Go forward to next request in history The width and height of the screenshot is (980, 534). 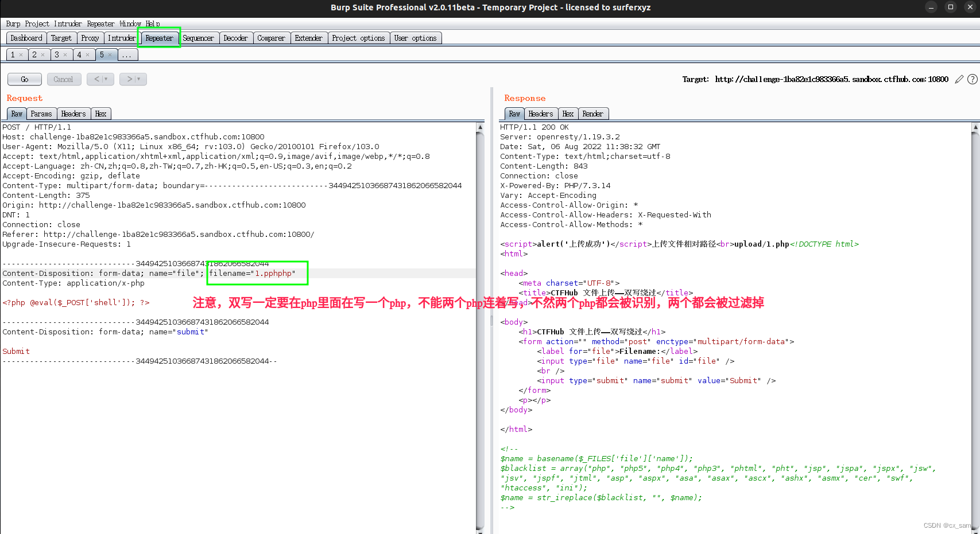129,79
